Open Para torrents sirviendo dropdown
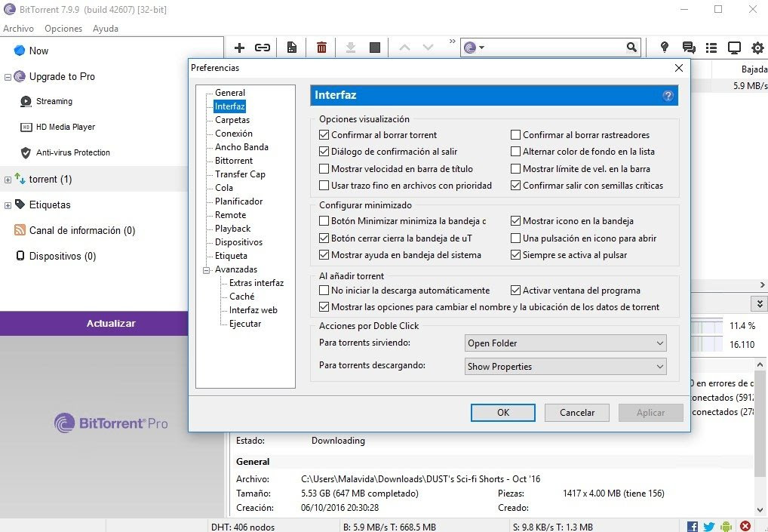The width and height of the screenshot is (768, 532). [565, 343]
